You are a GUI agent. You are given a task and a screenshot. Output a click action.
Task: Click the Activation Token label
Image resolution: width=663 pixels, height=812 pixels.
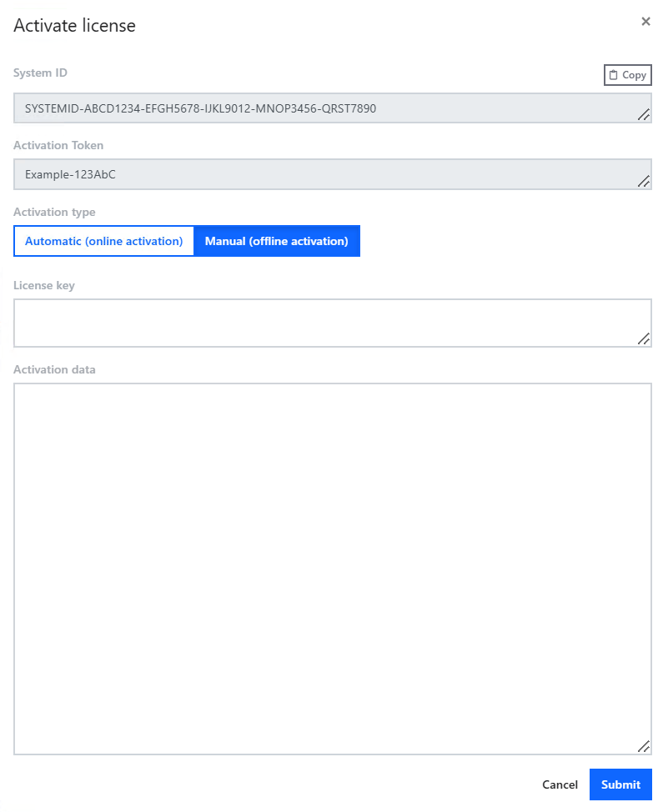point(58,145)
